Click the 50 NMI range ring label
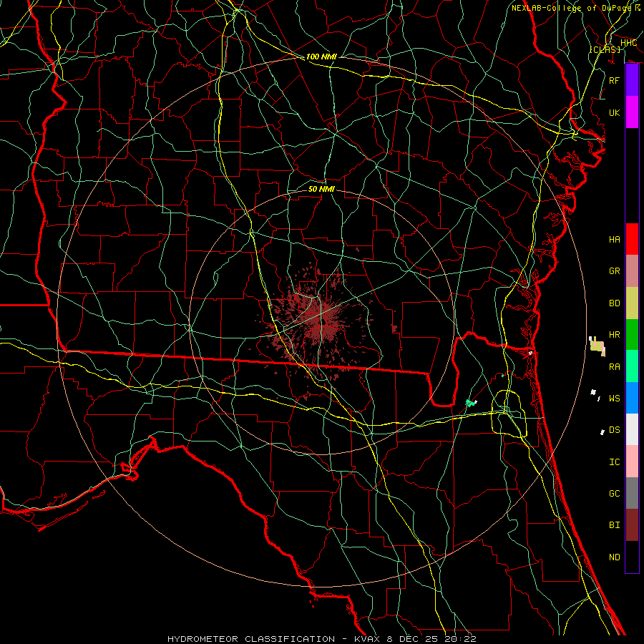 click(x=321, y=189)
